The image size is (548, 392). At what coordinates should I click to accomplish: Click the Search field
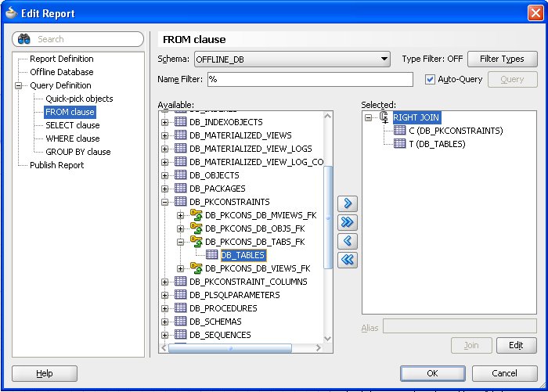point(78,39)
